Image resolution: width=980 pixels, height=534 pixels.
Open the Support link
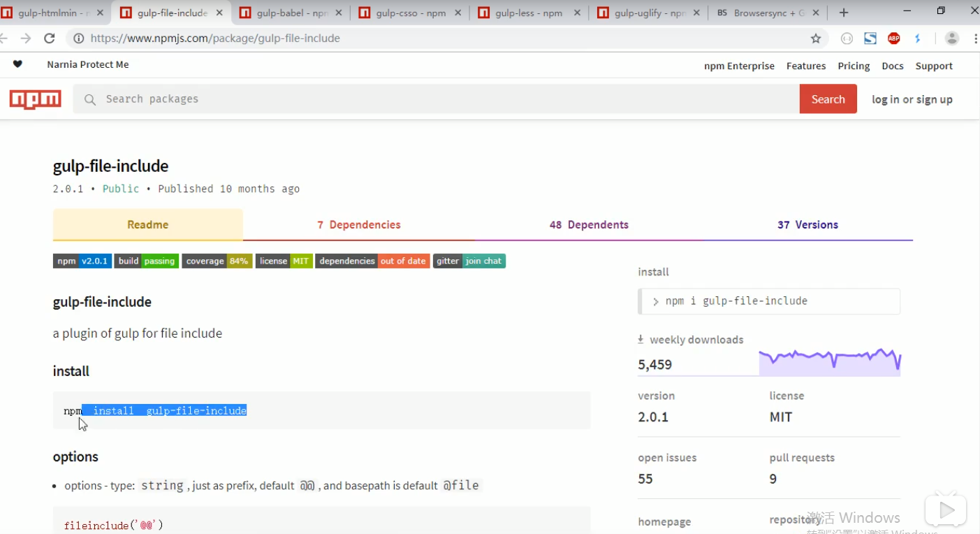[x=934, y=66]
